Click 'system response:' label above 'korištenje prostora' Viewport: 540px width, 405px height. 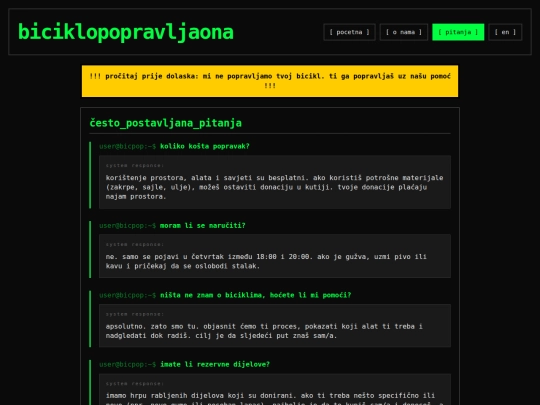[x=135, y=166]
